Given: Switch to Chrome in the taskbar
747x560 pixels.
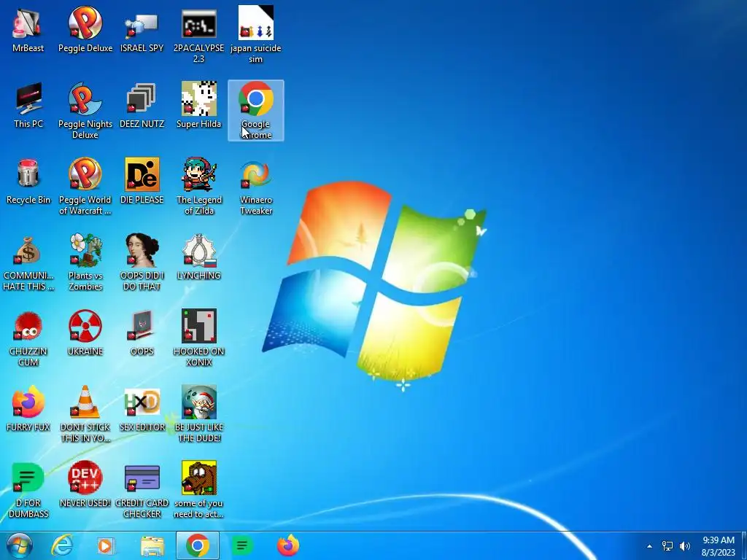Looking at the screenshot, I should coord(198,545).
